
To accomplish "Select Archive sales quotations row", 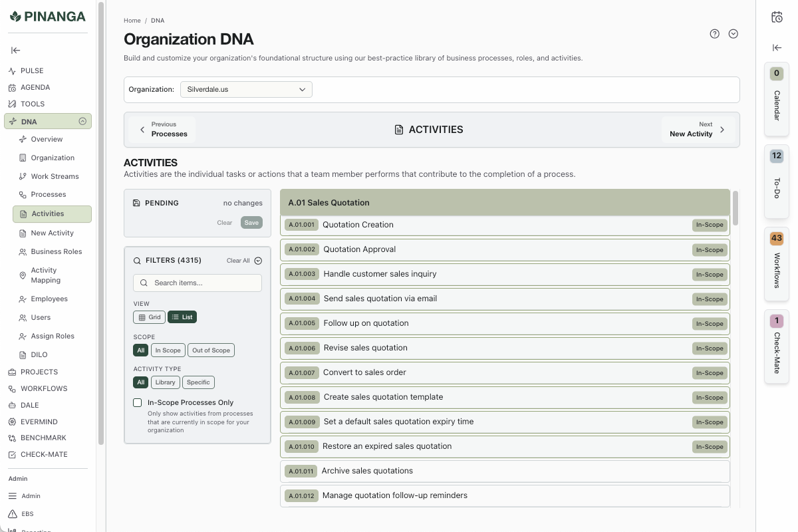I will click(x=505, y=471).
